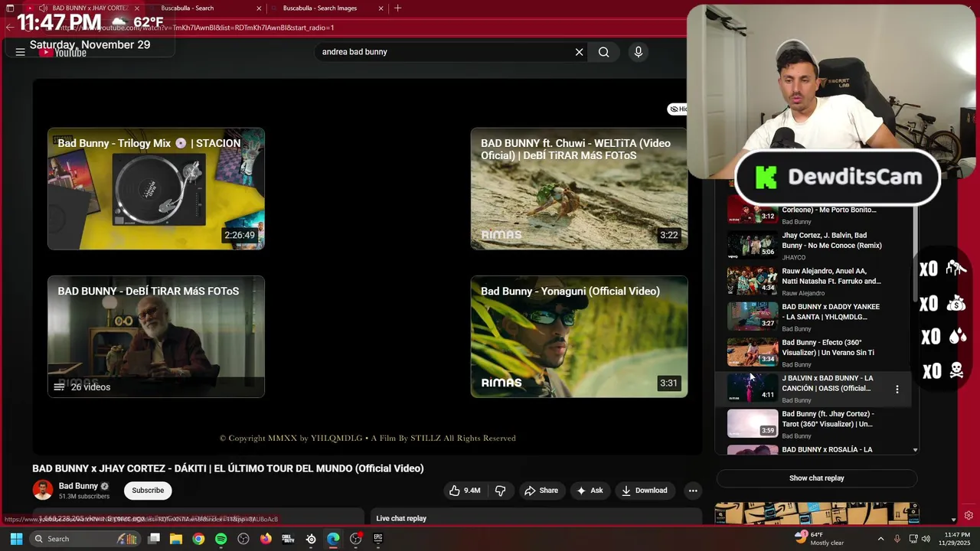Clear the search box text with X
This screenshot has width=980, height=551.
click(580, 52)
